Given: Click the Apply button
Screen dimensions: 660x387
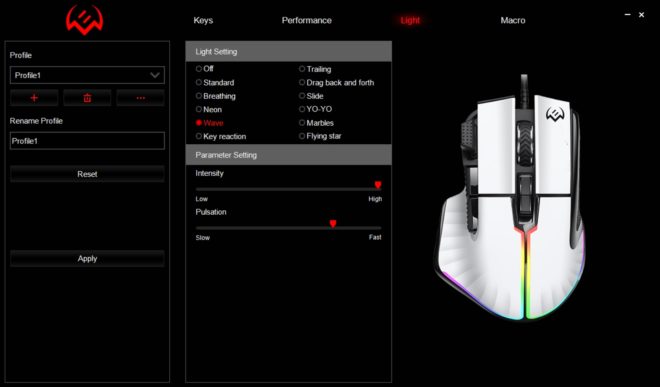Looking at the screenshot, I should 87,259.
